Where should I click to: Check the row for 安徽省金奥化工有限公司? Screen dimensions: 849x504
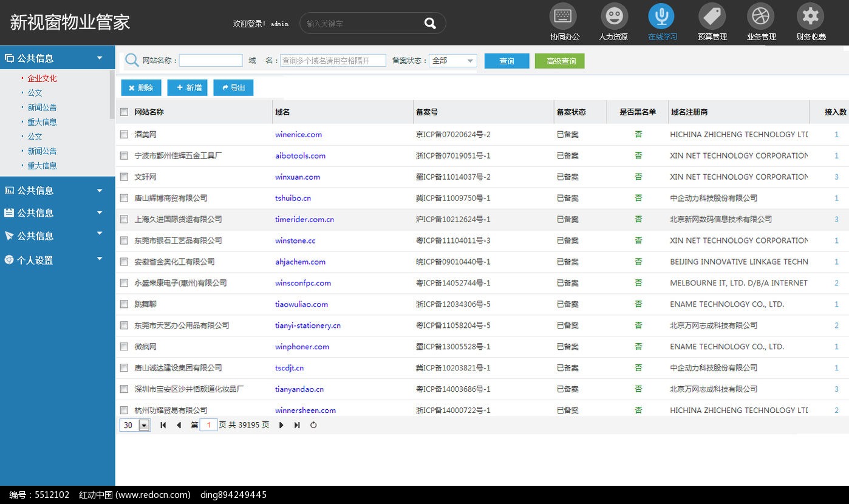(124, 262)
